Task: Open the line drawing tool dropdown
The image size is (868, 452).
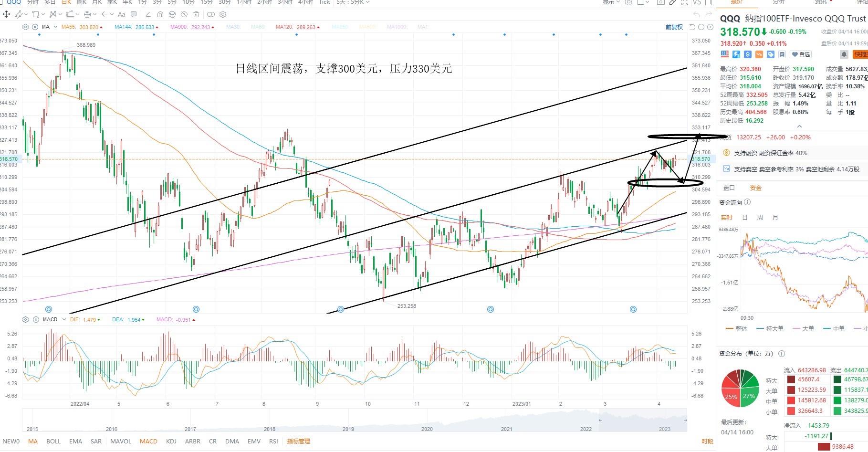Action: 26,14
